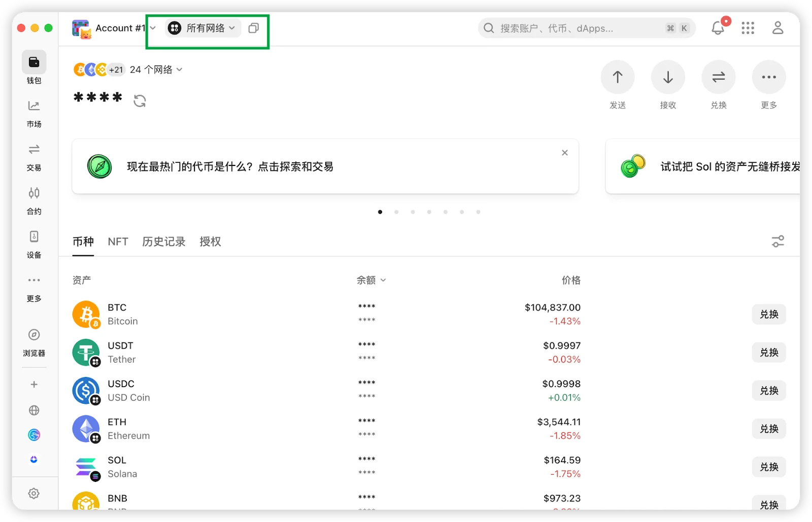Image resolution: width=812 pixels, height=522 pixels.
Task: Click 兑换 button for BTC row
Action: 768,315
